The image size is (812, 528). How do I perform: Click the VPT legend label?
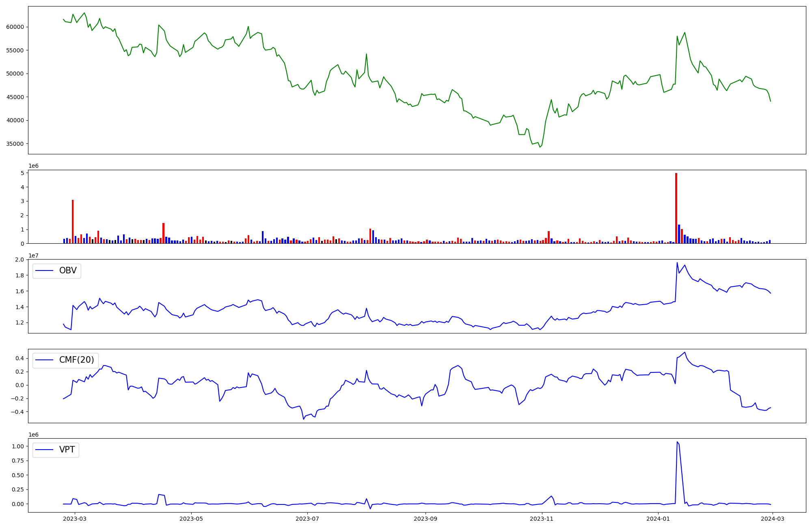click(67, 450)
